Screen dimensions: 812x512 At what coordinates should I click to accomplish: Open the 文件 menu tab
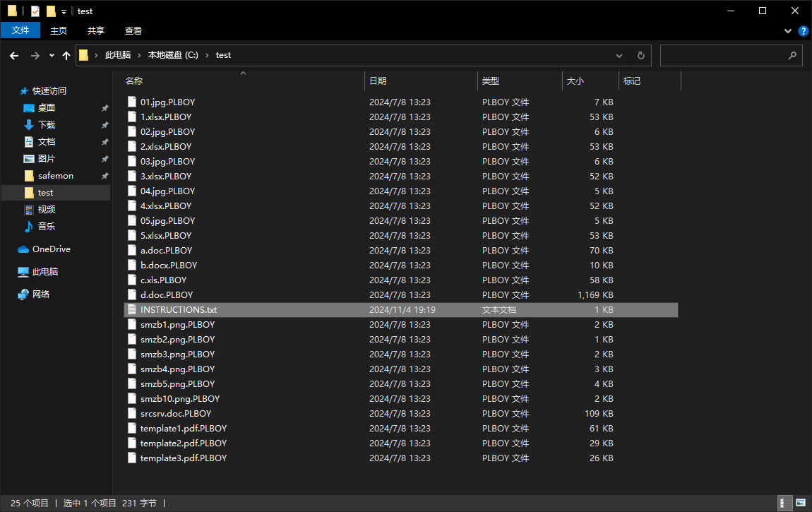20,30
